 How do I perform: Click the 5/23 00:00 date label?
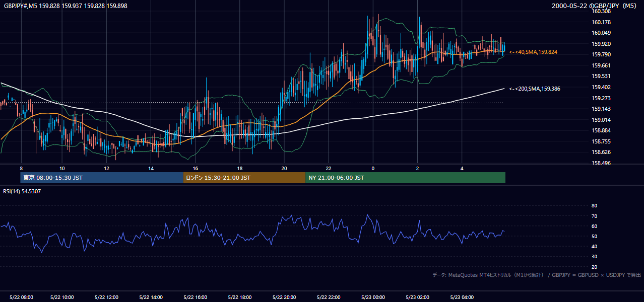click(373, 297)
